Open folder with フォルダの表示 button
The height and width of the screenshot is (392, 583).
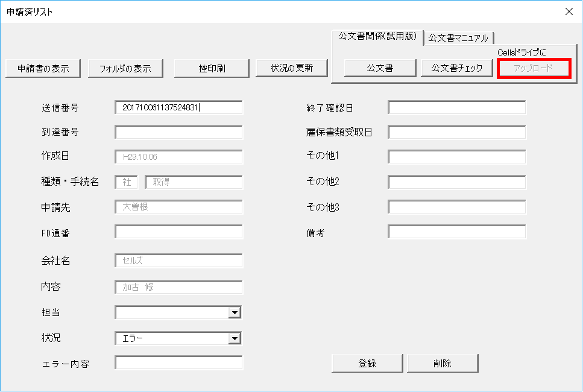(125, 68)
